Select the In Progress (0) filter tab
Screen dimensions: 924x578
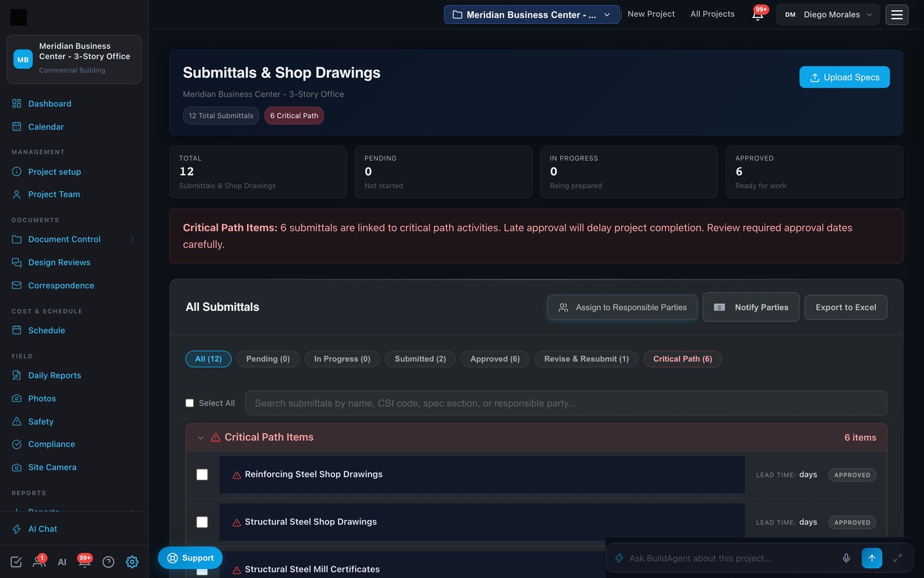point(342,359)
